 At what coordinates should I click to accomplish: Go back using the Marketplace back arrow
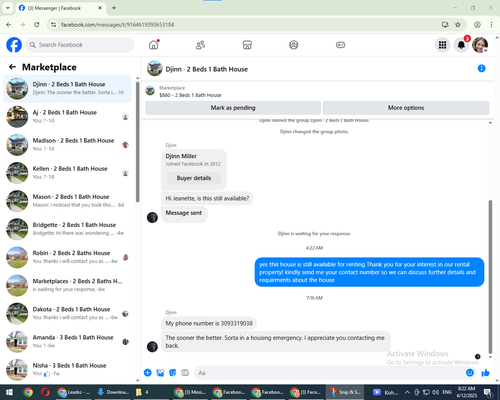13,67
